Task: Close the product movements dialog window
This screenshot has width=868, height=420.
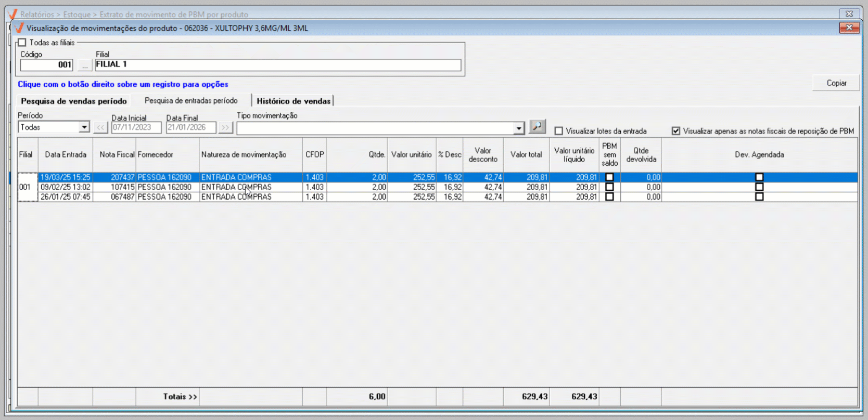Action: (849, 28)
